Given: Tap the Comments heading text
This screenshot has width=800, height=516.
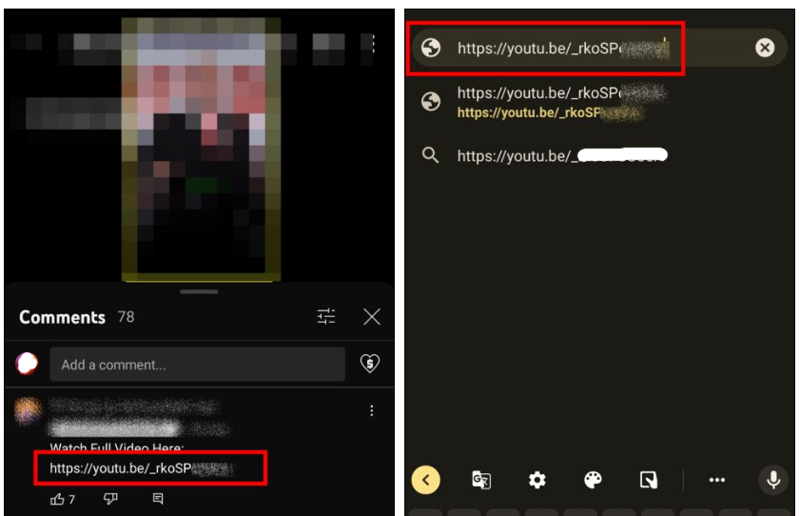Looking at the screenshot, I should tap(62, 317).
